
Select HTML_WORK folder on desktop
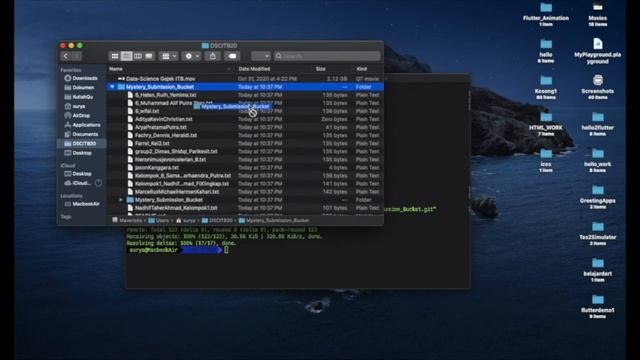[x=546, y=124]
